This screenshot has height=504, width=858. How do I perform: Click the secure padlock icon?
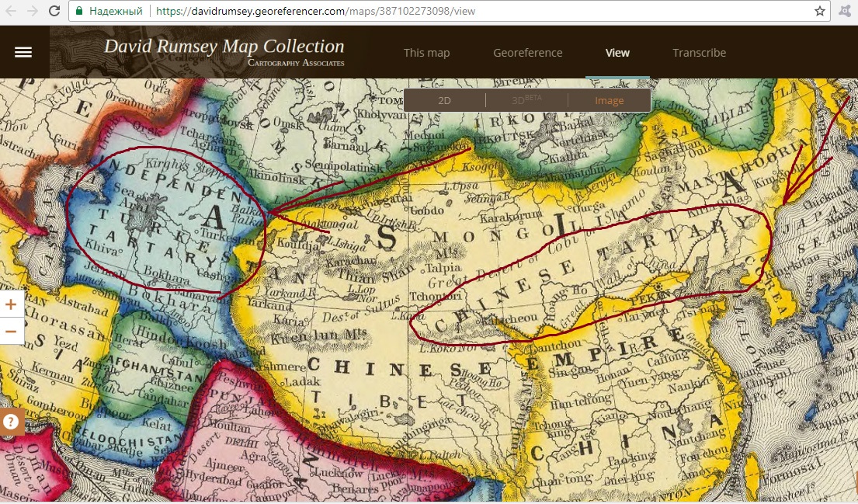[x=78, y=11]
